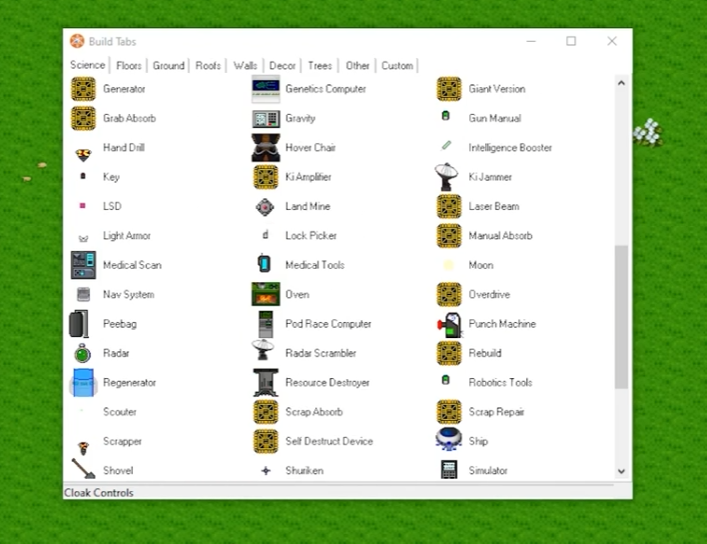Open the Custom tab
Image resolution: width=707 pixels, height=544 pixels.
pyautogui.click(x=397, y=66)
